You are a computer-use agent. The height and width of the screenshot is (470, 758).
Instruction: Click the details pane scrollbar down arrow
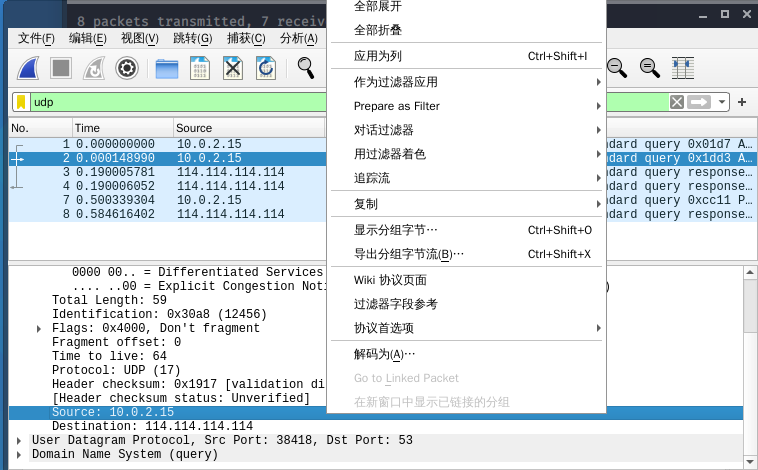click(750, 461)
